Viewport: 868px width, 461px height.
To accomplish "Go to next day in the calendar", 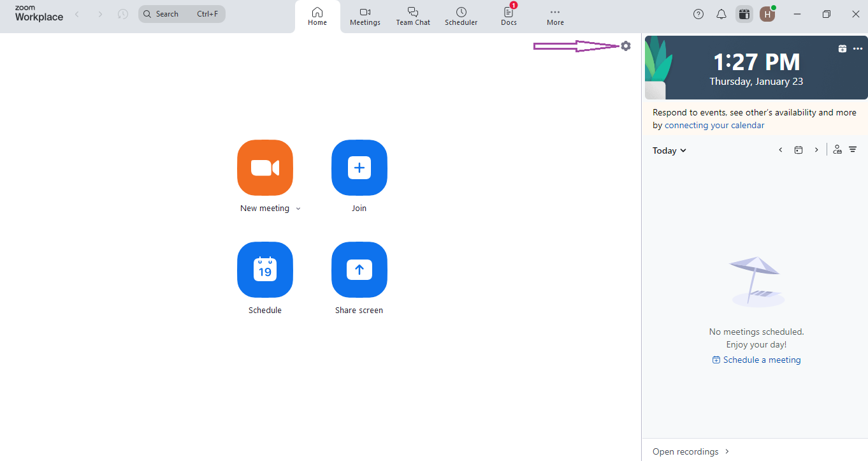I will pyautogui.click(x=816, y=150).
